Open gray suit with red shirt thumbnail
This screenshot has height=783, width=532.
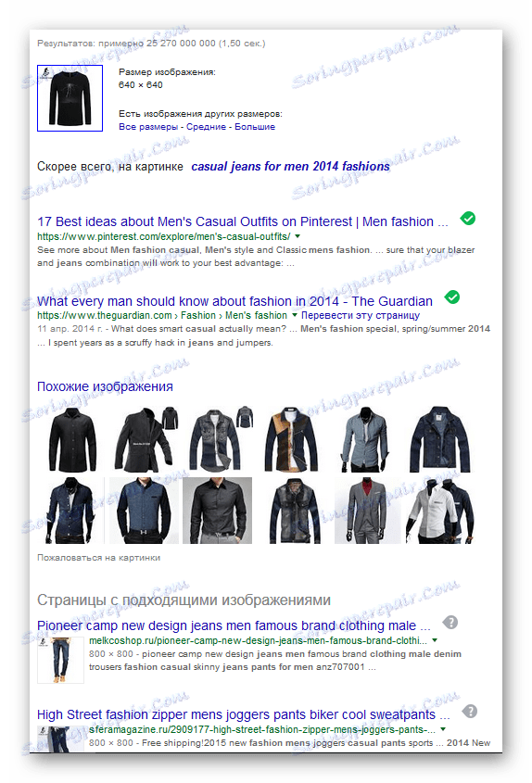(x=368, y=511)
